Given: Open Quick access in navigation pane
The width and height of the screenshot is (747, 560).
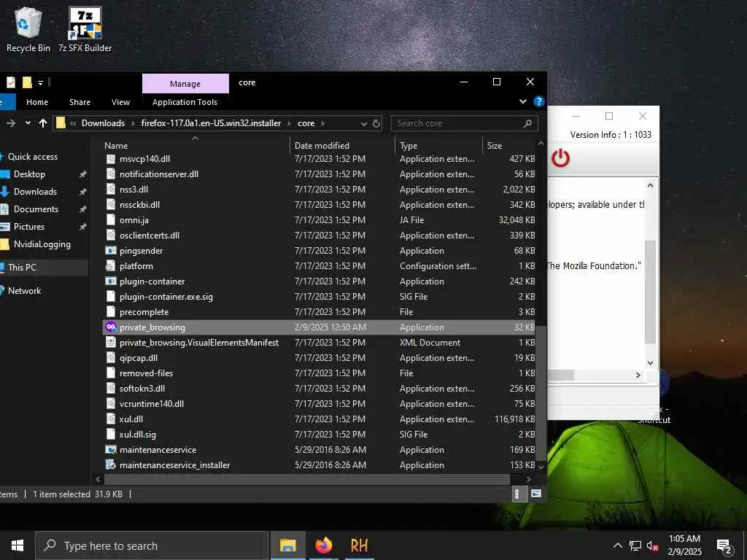Looking at the screenshot, I should (x=32, y=157).
